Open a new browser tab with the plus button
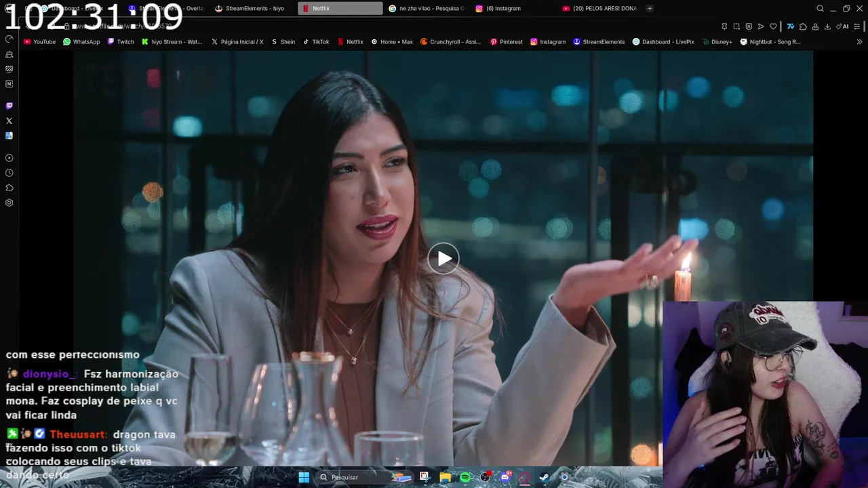 (650, 8)
